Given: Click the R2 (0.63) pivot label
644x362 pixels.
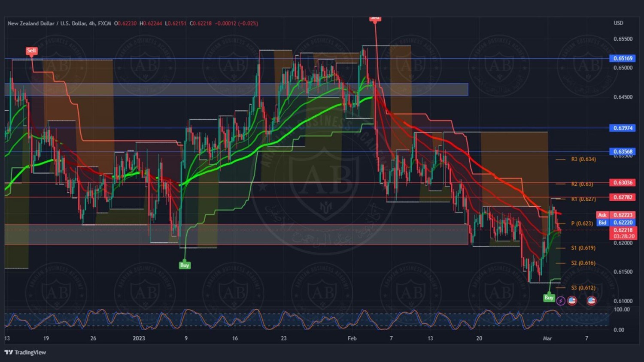Looking at the screenshot, I should coord(582,184).
